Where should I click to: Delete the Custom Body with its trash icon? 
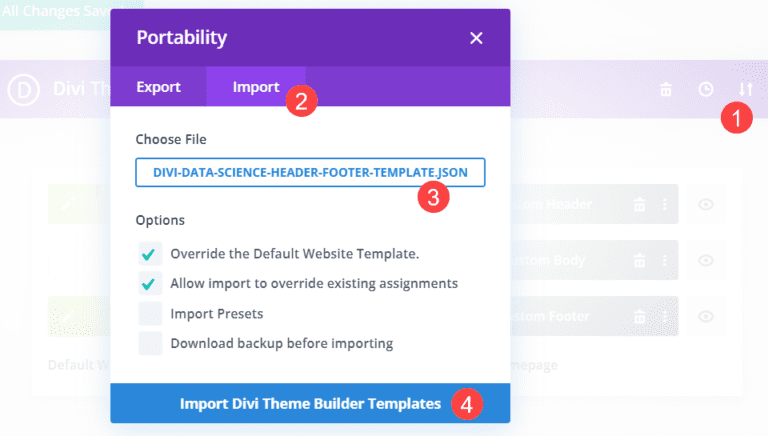click(x=639, y=260)
